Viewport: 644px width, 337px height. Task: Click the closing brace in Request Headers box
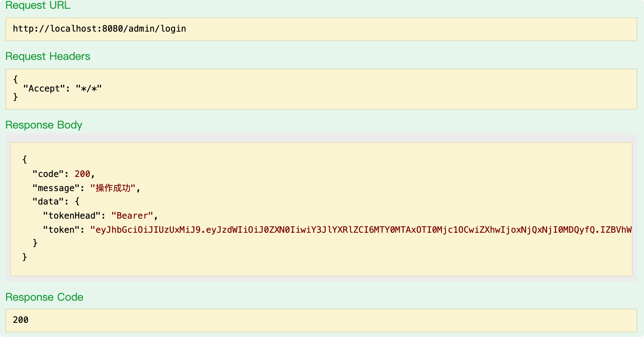15,97
